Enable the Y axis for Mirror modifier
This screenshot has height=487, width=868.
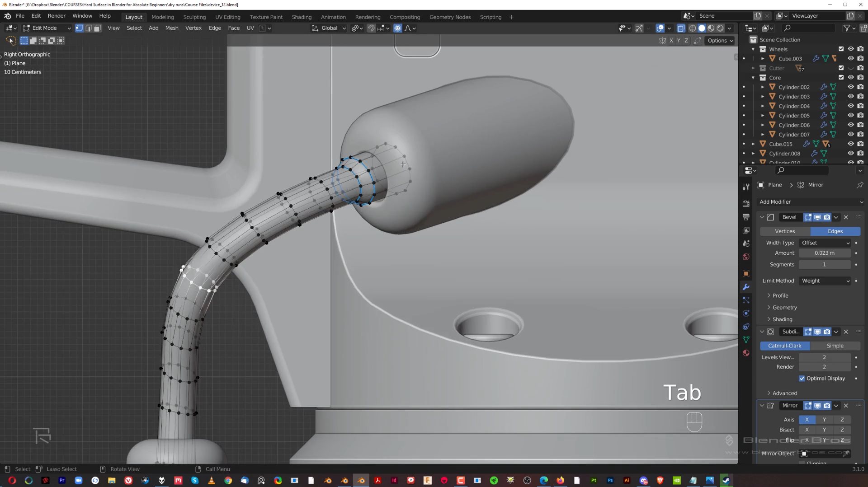tap(824, 419)
